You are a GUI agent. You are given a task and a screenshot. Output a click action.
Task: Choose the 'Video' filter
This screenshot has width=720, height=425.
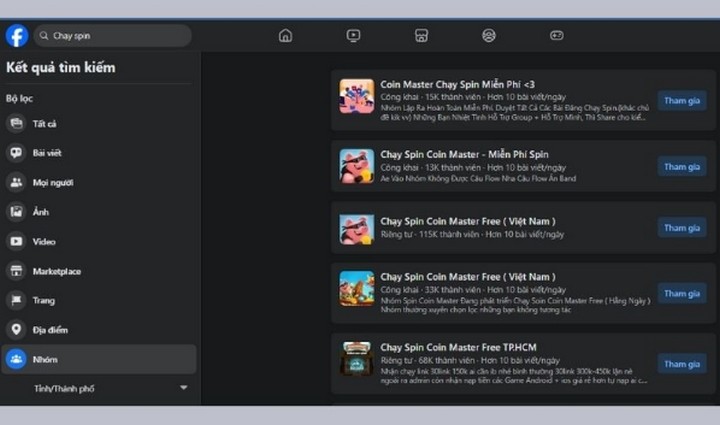tap(43, 241)
